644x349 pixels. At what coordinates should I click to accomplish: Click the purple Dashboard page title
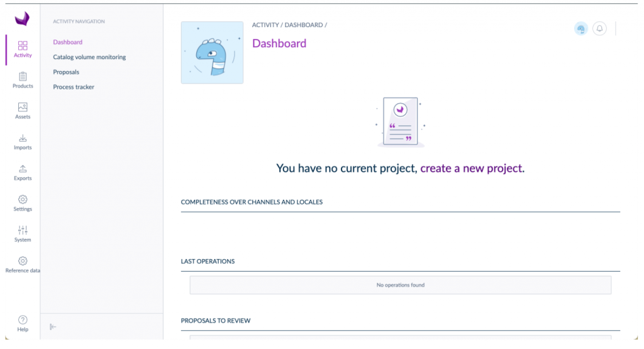click(279, 43)
